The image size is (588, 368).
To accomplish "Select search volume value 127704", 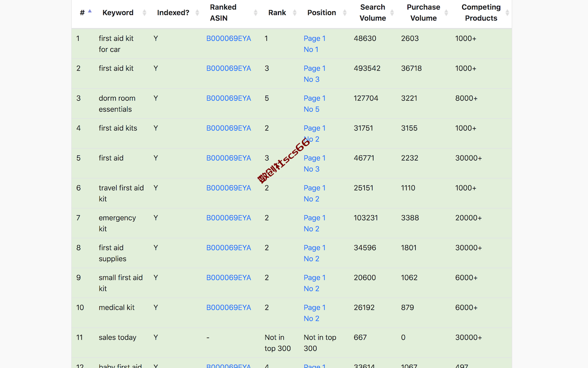I will [366, 98].
